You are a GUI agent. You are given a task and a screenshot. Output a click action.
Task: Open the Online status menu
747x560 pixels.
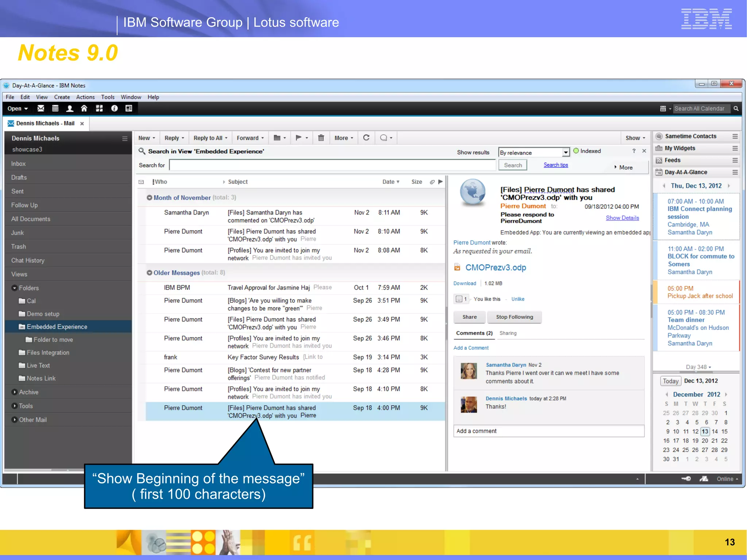point(727,479)
